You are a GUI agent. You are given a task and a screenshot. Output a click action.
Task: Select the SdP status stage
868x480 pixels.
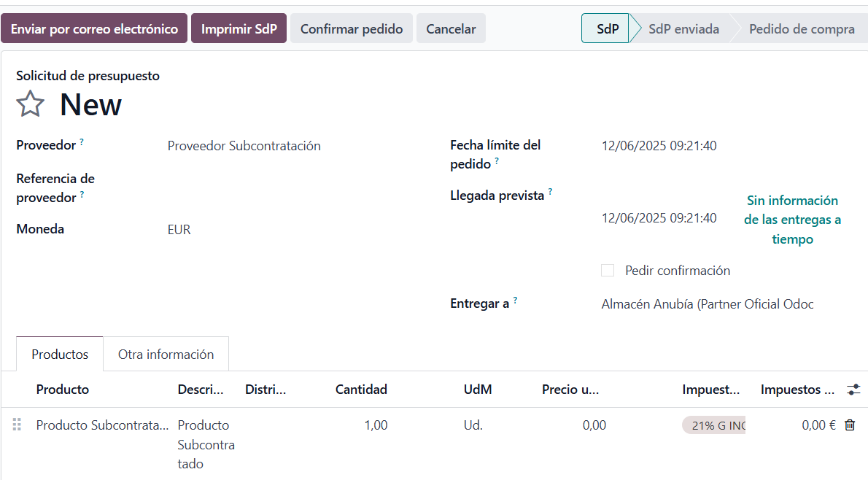605,28
